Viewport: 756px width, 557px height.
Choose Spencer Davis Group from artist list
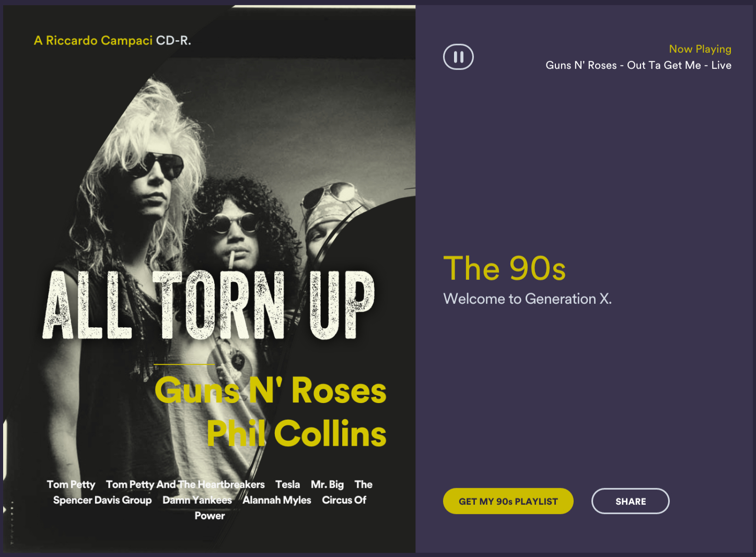pos(102,500)
